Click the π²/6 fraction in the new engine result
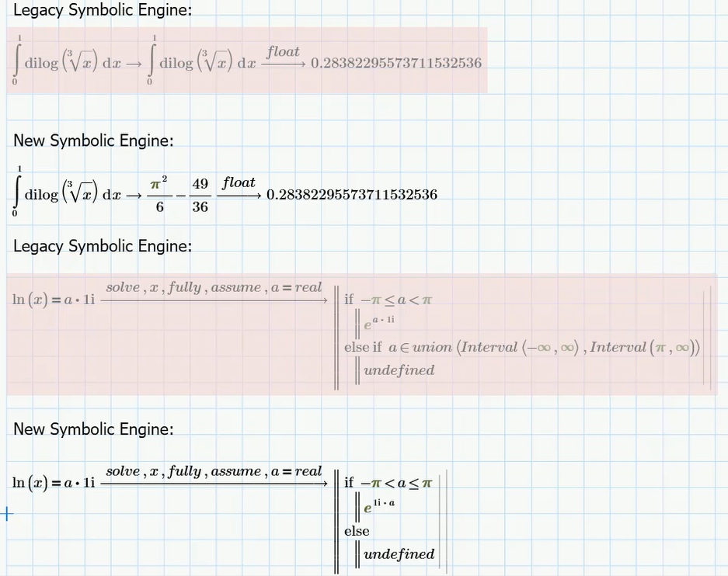 (159, 194)
